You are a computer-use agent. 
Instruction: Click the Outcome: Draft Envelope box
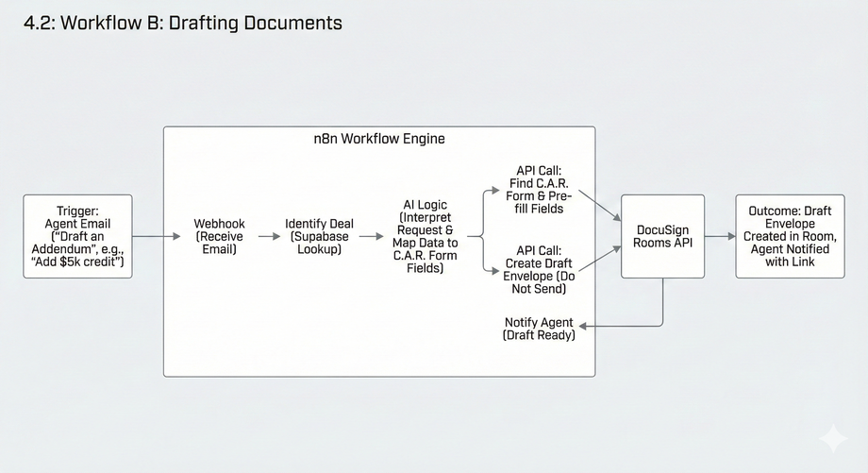tap(790, 236)
